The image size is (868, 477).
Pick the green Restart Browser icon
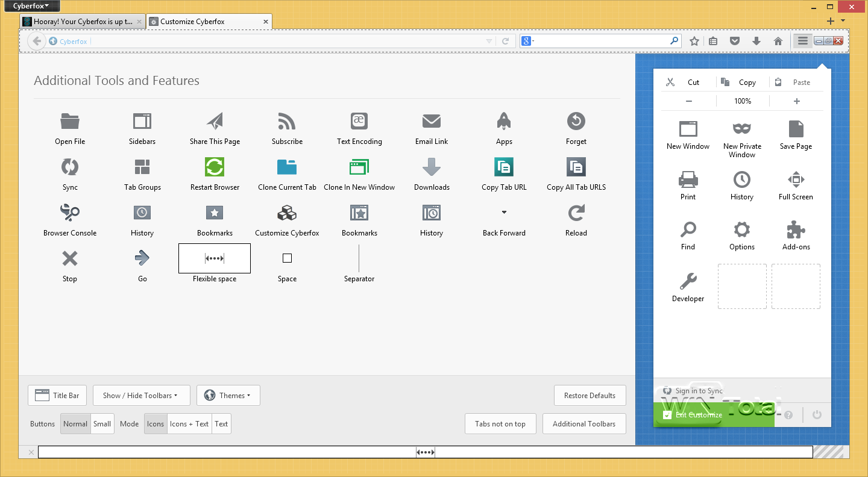[x=215, y=167]
